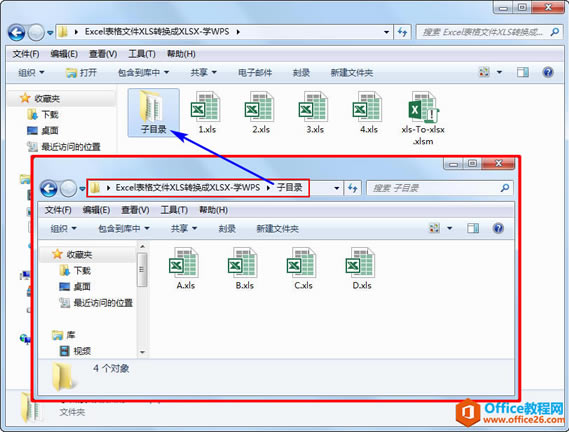This screenshot has width=569, height=432.
Task: Select 下载 in front window sidebar
Action: [x=75, y=270]
